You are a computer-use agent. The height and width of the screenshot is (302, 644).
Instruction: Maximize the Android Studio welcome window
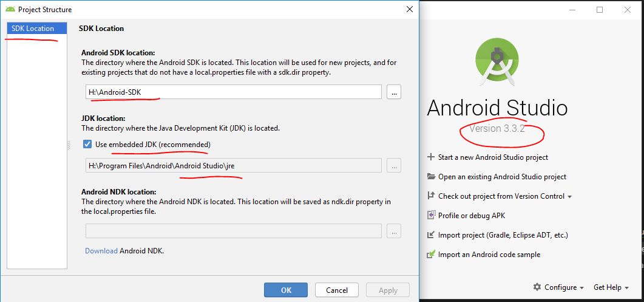600,10
